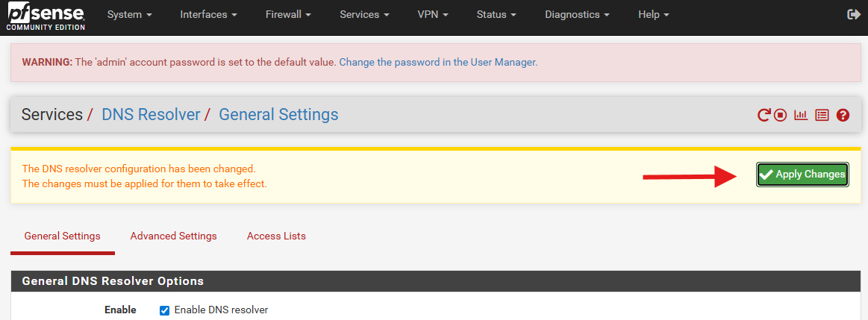Expand the VPN dropdown
This screenshot has height=320, width=868.
point(433,15)
